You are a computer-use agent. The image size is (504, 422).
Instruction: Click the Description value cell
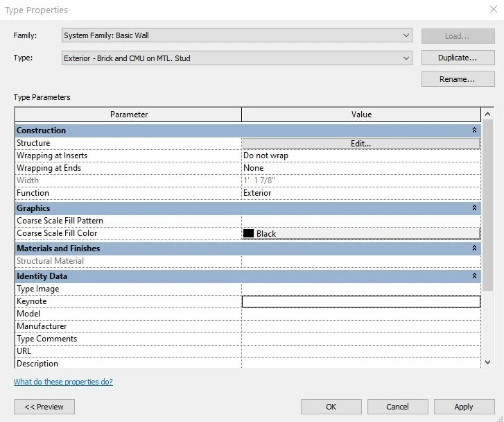click(x=361, y=364)
